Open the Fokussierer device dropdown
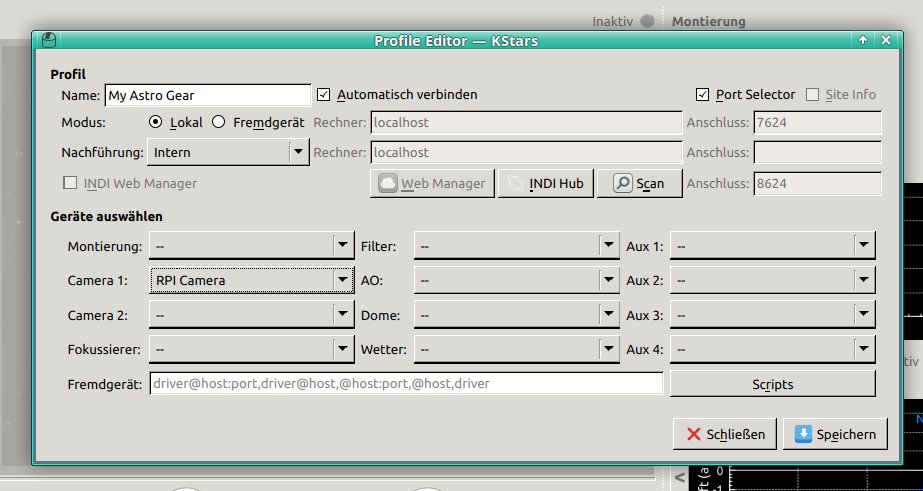Viewport: 923px width, 491px height. (252, 350)
